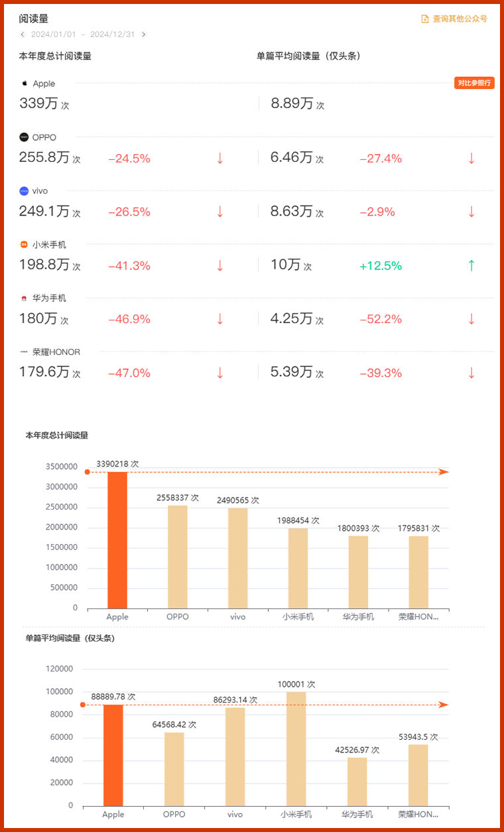
Task: Click the 华为手机 bar labeled 1800393 次
Action: click(x=358, y=572)
